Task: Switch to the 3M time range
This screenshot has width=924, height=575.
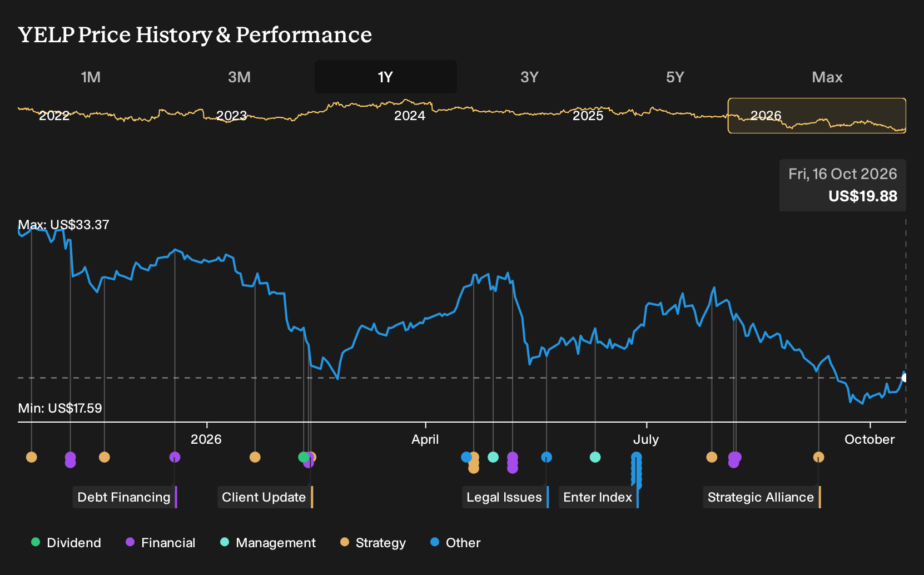Action: 239,77
